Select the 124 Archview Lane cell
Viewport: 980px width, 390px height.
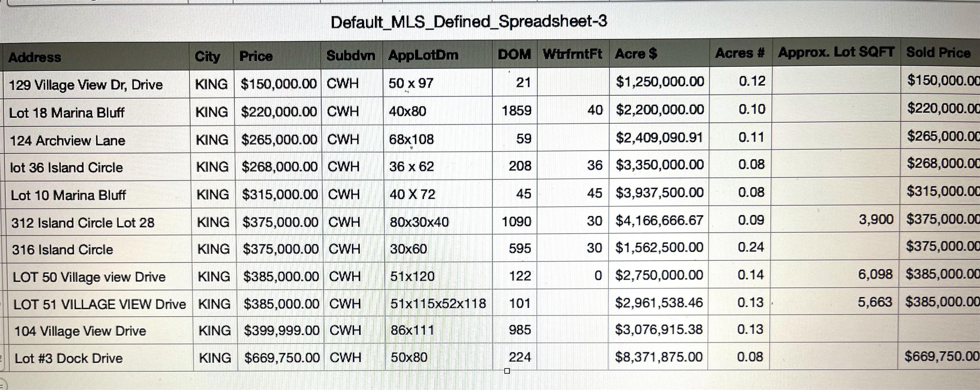point(68,140)
